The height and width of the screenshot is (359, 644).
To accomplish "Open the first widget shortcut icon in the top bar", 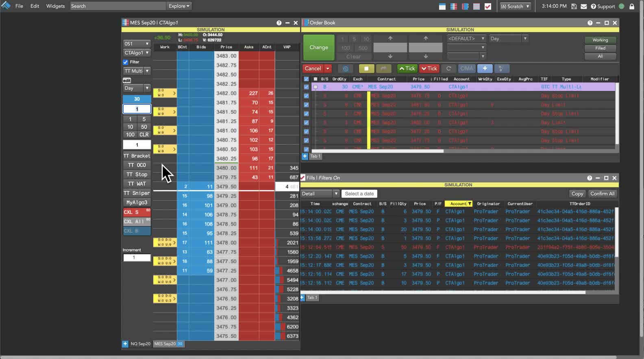I will click(x=442, y=6).
